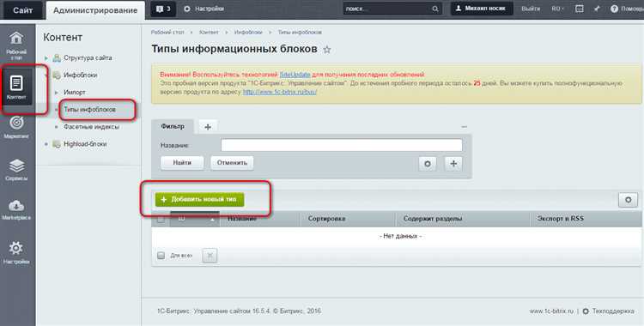Select Типы инфоблоков in the tree
Image resolution: width=644 pixels, height=326 pixels.
[89, 110]
